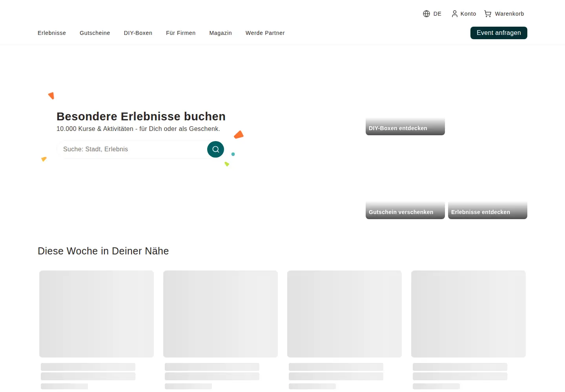
Task: Open the Warenkorb shopping cart icon
Action: point(488,14)
